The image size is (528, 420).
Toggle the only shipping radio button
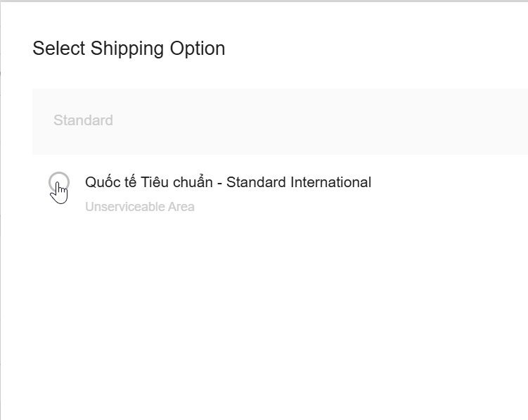59,182
